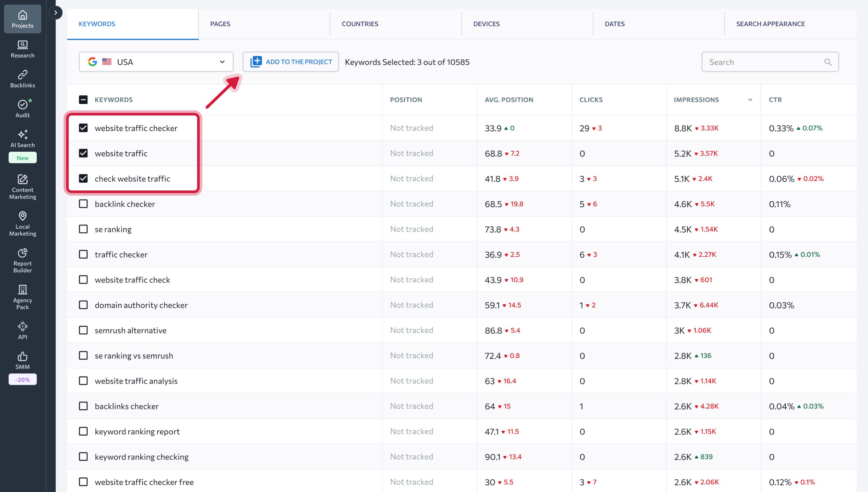Screen dimensions: 868x492
Task: Open Content Marketing
Action: [22, 187]
